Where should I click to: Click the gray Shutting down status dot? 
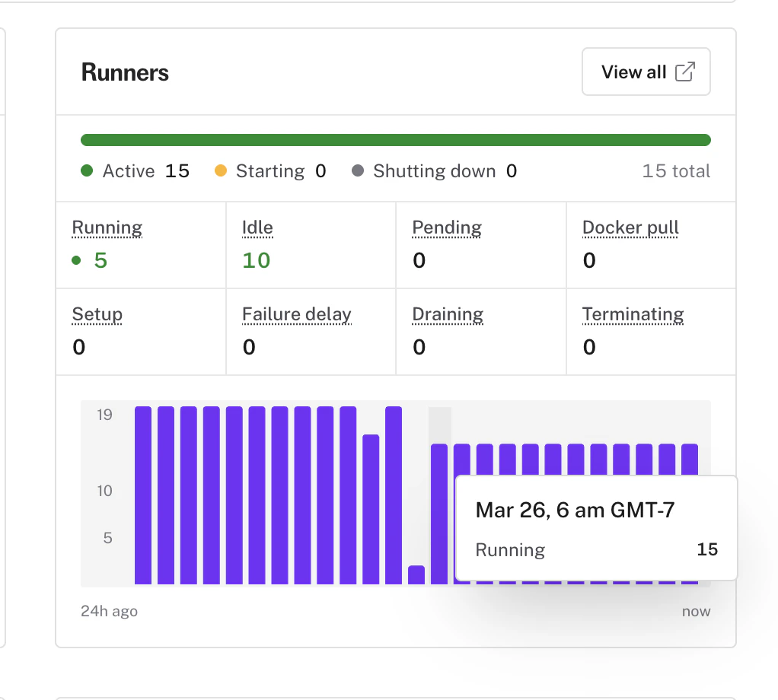(357, 171)
